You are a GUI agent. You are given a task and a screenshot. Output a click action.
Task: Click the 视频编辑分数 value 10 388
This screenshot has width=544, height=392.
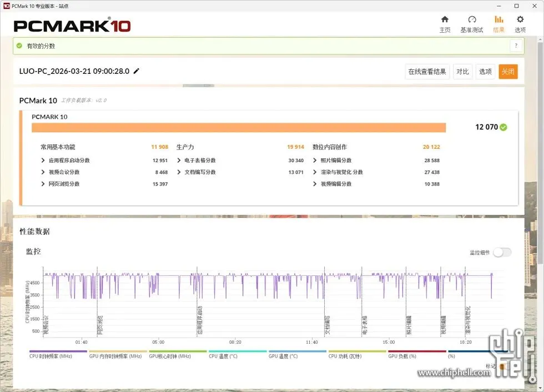(432, 184)
